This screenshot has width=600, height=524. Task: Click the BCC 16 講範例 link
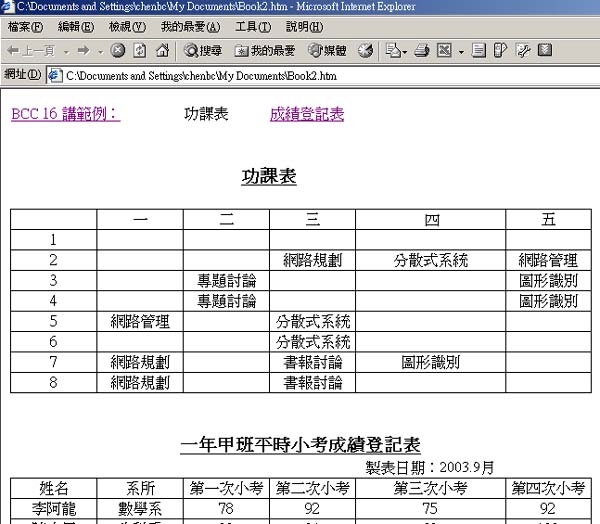point(65,114)
